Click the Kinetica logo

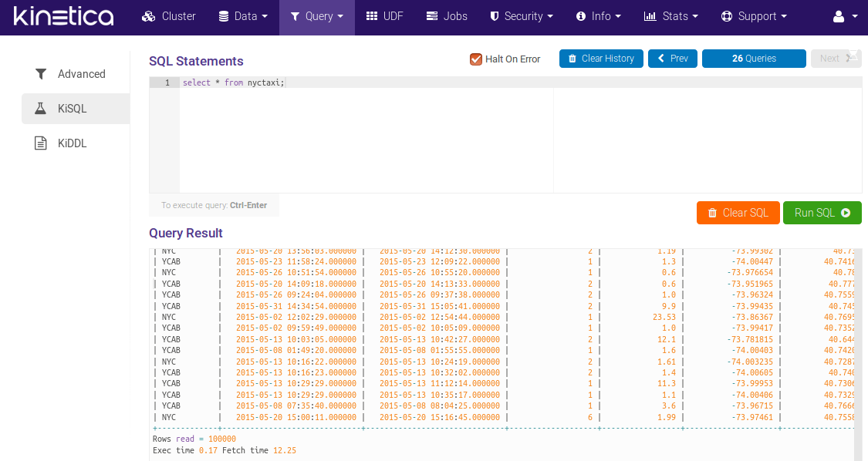(63, 16)
